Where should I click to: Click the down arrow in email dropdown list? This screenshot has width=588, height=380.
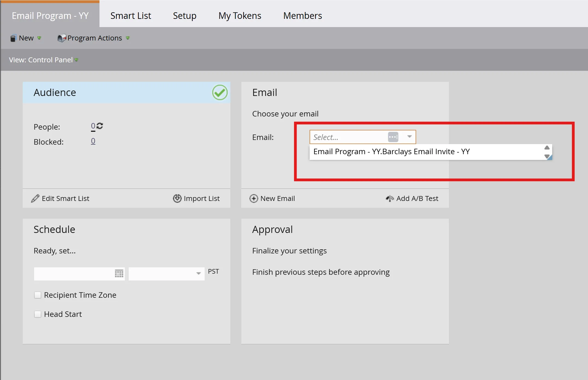pyautogui.click(x=547, y=156)
